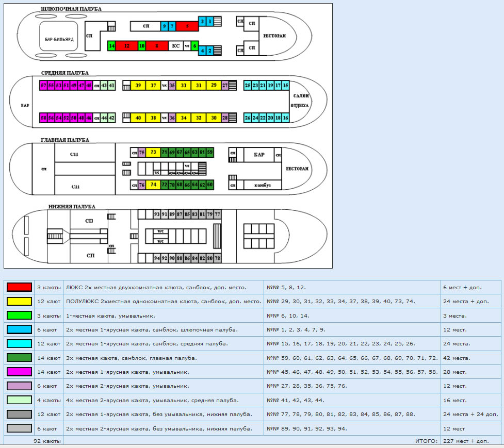
Task: Click the ИТОГО: label in the table
Action: coord(426,441)
